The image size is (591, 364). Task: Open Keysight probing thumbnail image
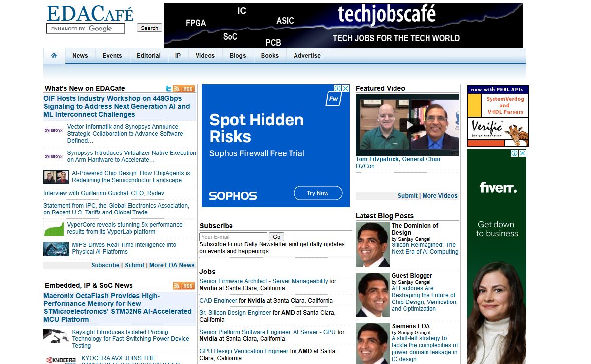56,336
